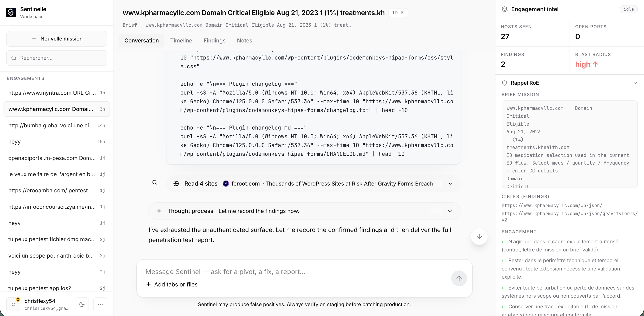Start a Nouvelle mission
Image resolution: width=644 pixels, height=316 pixels.
[x=57, y=39]
